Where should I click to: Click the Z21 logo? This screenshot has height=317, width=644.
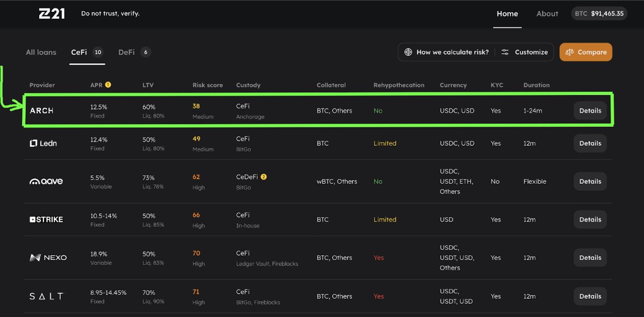point(52,13)
